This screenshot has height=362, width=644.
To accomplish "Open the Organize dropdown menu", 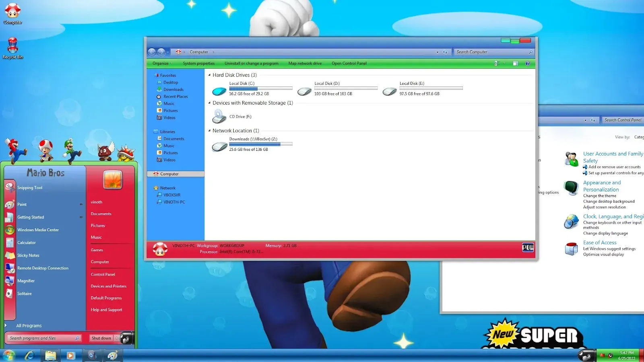I will pyautogui.click(x=162, y=64).
